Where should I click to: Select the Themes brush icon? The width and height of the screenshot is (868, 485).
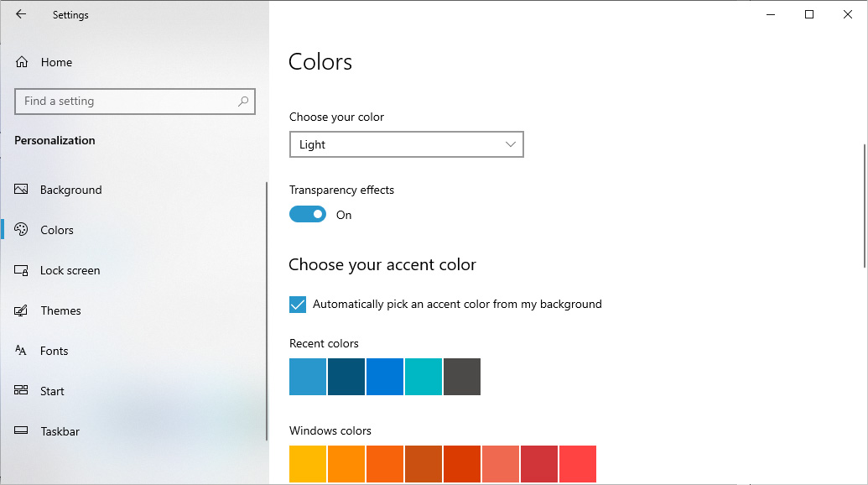point(21,310)
